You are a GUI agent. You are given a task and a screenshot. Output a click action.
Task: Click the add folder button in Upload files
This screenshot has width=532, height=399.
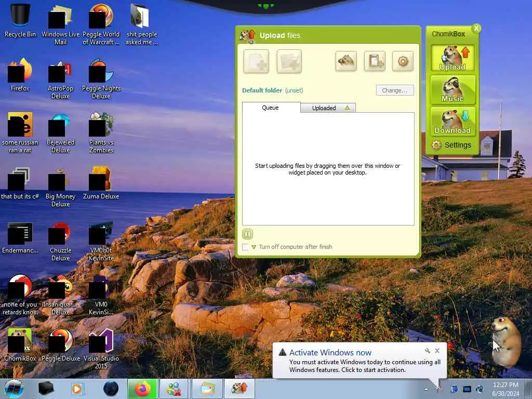click(289, 61)
